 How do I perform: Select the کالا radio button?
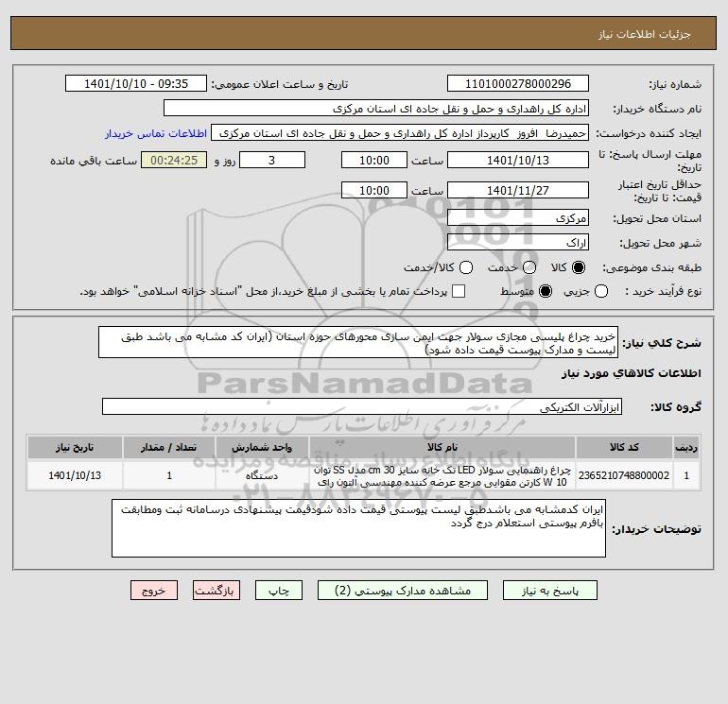click(579, 267)
